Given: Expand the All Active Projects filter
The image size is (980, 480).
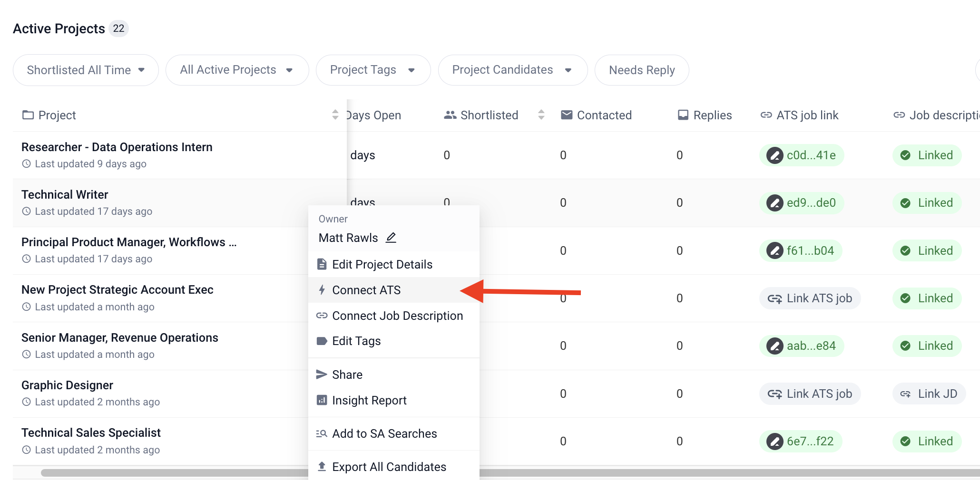Looking at the screenshot, I should point(237,70).
